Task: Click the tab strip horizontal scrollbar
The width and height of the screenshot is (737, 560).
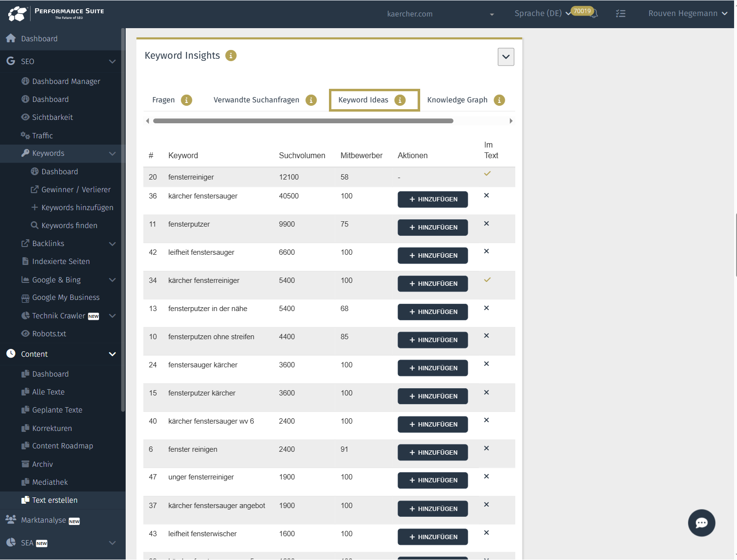Action: pyautogui.click(x=303, y=121)
